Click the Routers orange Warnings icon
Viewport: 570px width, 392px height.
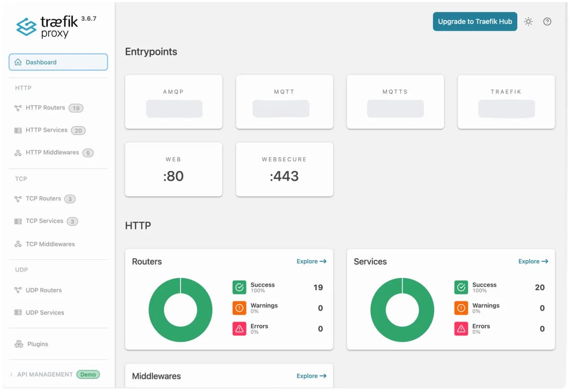coord(240,308)
